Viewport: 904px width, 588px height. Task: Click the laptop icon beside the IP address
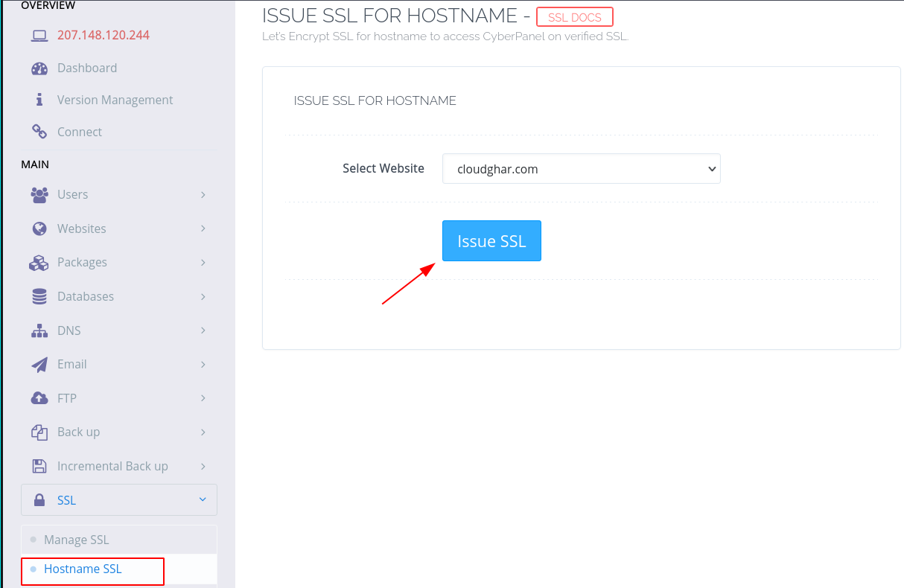pyautogui.click(x=39, y=35)
